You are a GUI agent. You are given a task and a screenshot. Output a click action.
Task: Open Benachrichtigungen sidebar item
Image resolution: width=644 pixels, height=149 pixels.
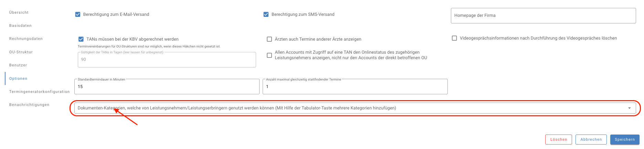29,105
